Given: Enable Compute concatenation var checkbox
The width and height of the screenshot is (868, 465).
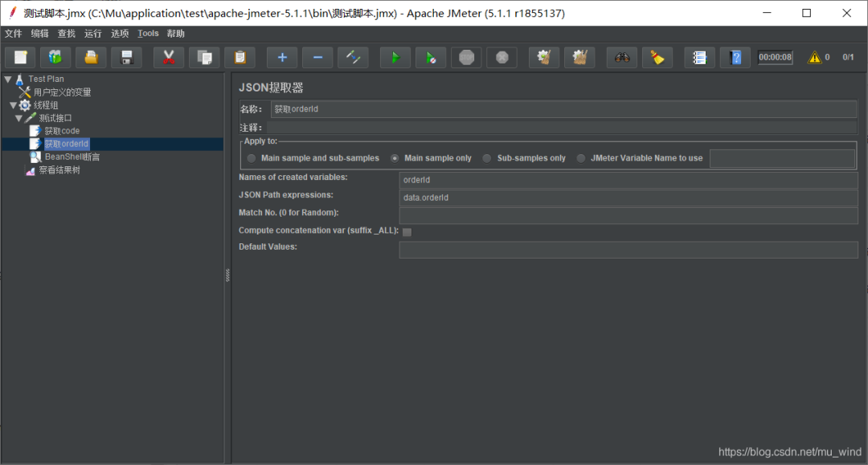Looking at the screenshot, I should point(407,232).
